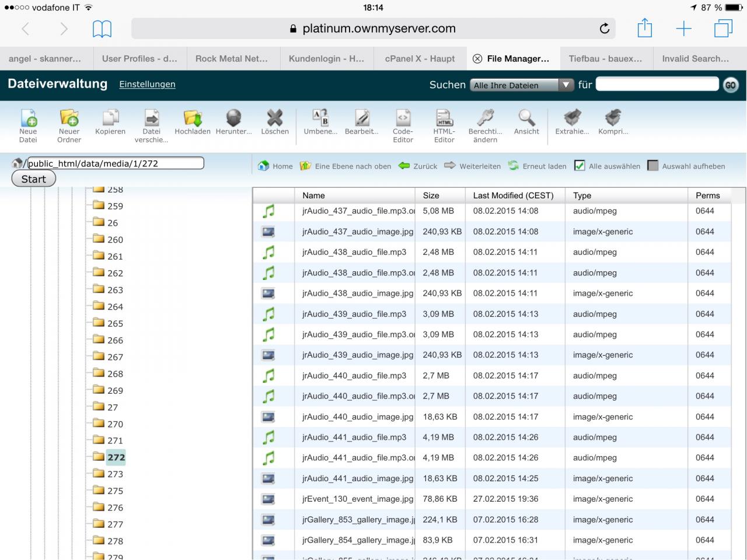Viewport: 747px width, 560px height.
Task: Switch to the cPanel X - Haupt tab
Action: tap(420, 59)
